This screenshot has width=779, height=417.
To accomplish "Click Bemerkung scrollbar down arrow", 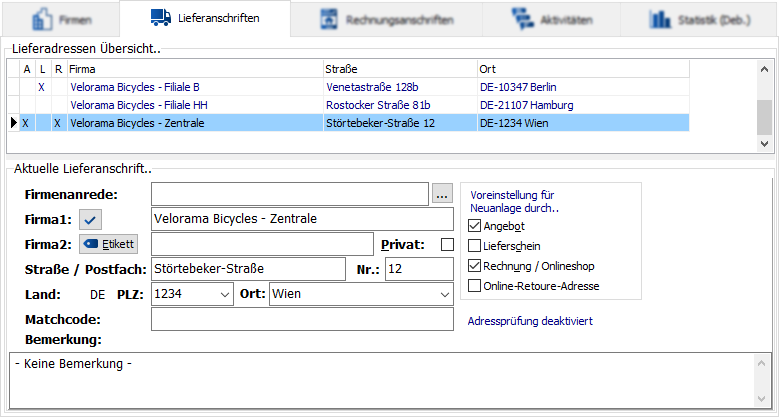I will coord(762,399).
